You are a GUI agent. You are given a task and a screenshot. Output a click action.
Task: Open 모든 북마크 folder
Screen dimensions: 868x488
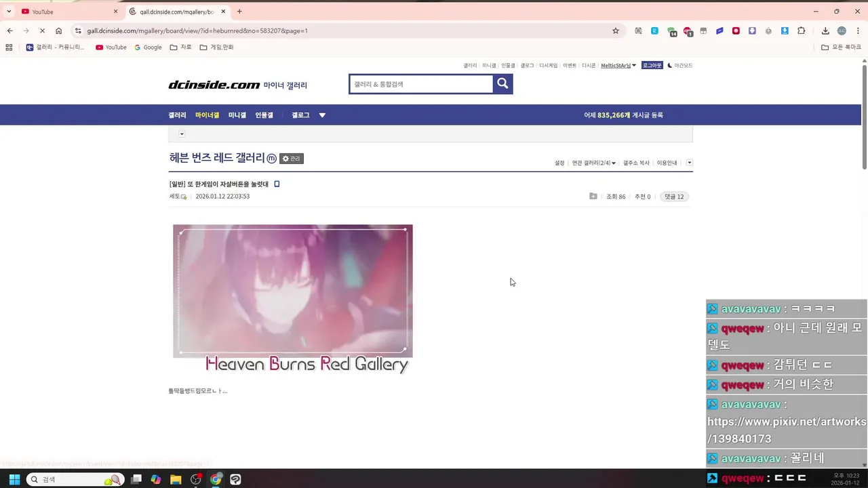[x=841, y=47]
